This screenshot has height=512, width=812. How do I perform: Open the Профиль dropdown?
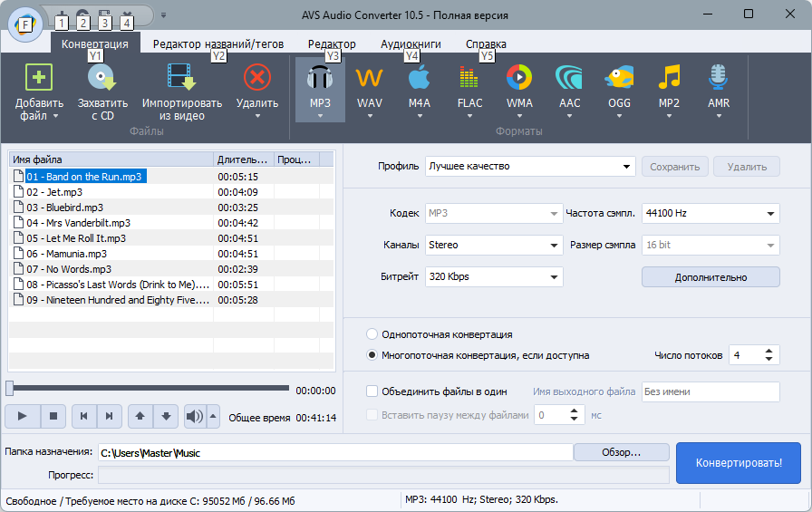(530, 166)
